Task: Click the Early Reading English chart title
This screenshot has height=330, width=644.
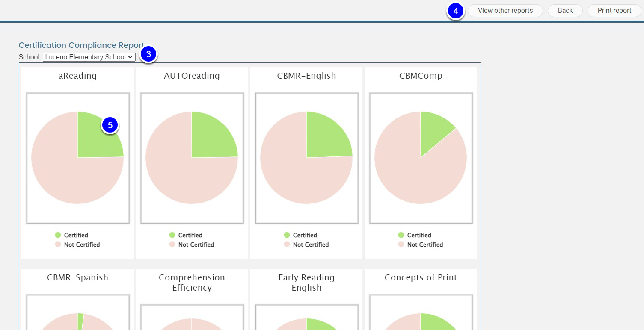Action: [x=306, y=283]
